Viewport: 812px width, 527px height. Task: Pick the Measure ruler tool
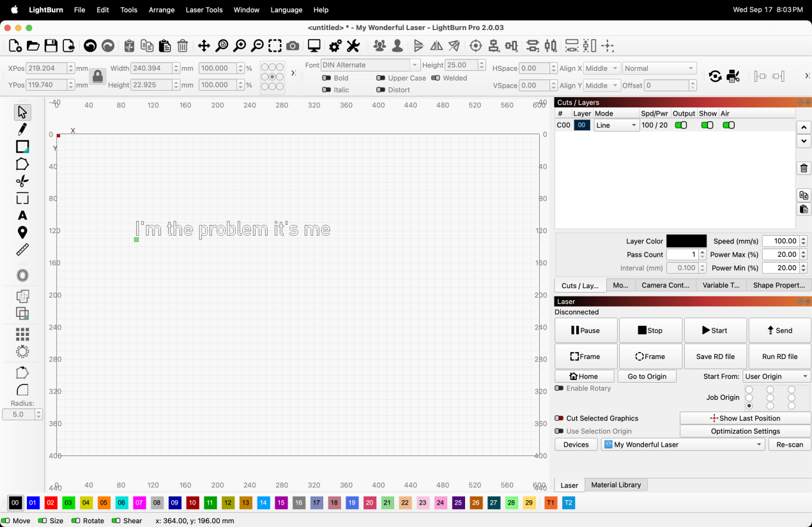click(22, 250)
